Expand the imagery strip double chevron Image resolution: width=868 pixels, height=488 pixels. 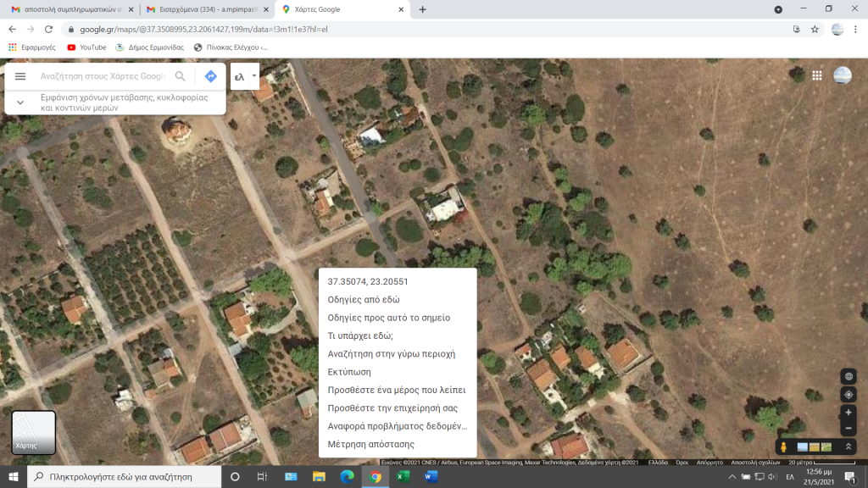coord(849,446)
